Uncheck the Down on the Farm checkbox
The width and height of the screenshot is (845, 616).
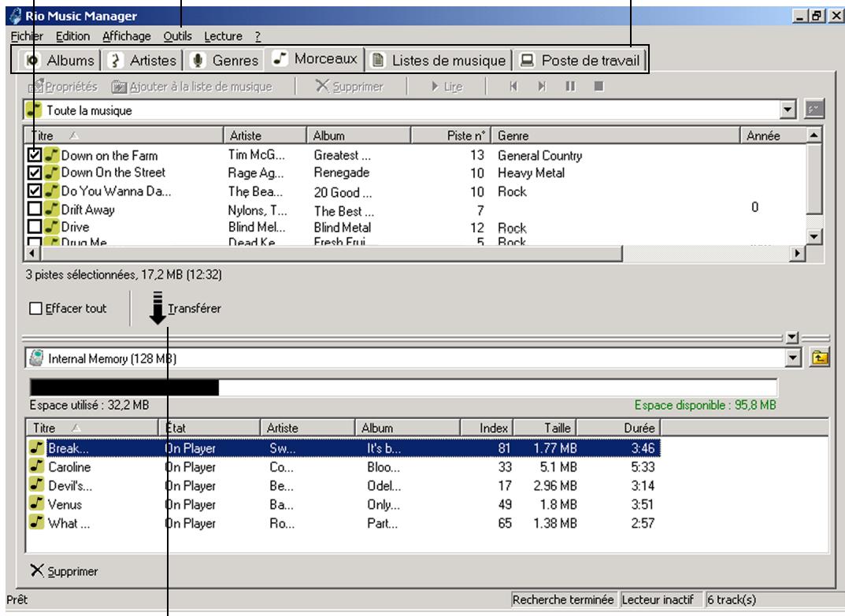34,155
